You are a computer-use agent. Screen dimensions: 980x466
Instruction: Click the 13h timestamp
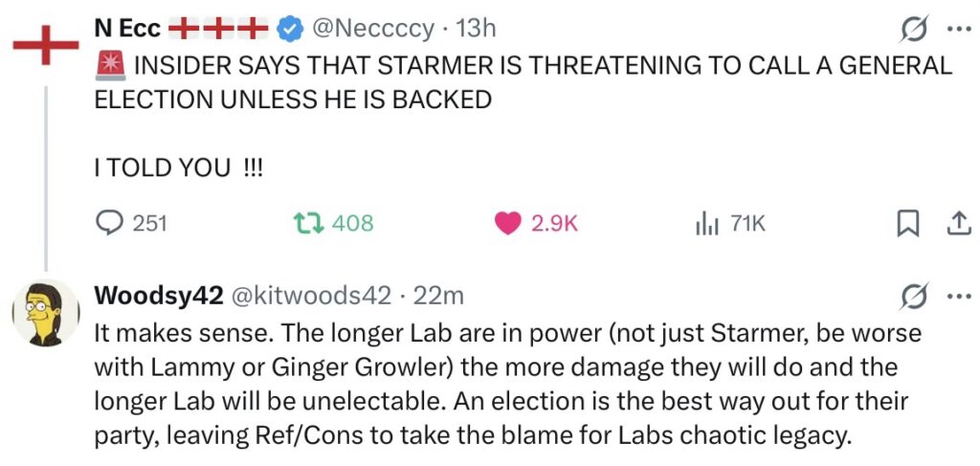[476, 30]
